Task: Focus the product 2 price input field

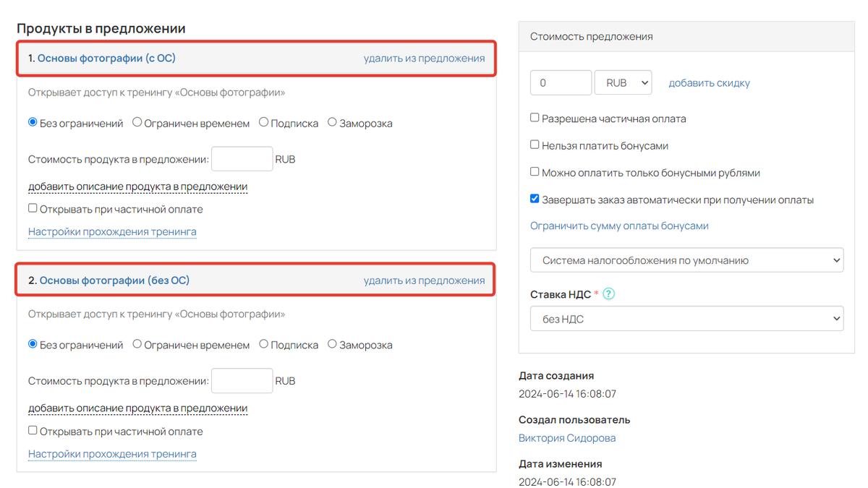Action: click(x=242, y=381)
